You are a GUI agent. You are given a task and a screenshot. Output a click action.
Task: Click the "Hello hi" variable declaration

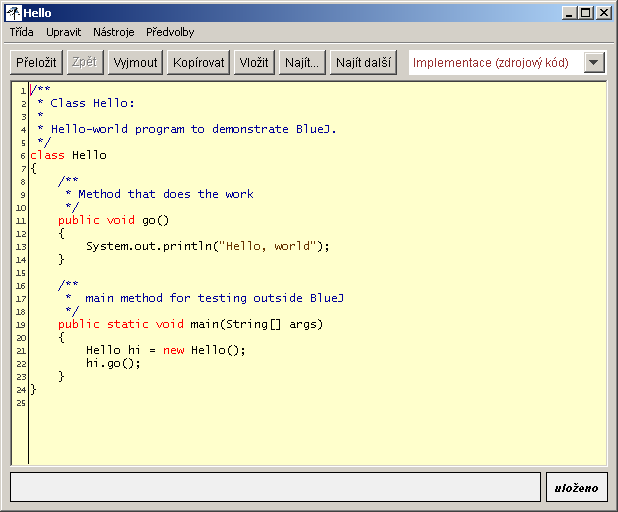(x=113, y=350)
